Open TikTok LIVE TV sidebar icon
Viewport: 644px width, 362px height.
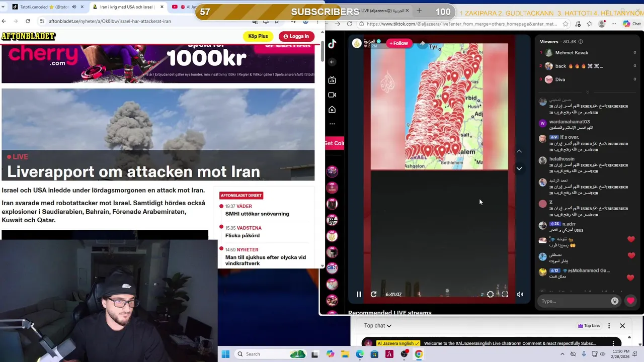(x=332, y=80)
